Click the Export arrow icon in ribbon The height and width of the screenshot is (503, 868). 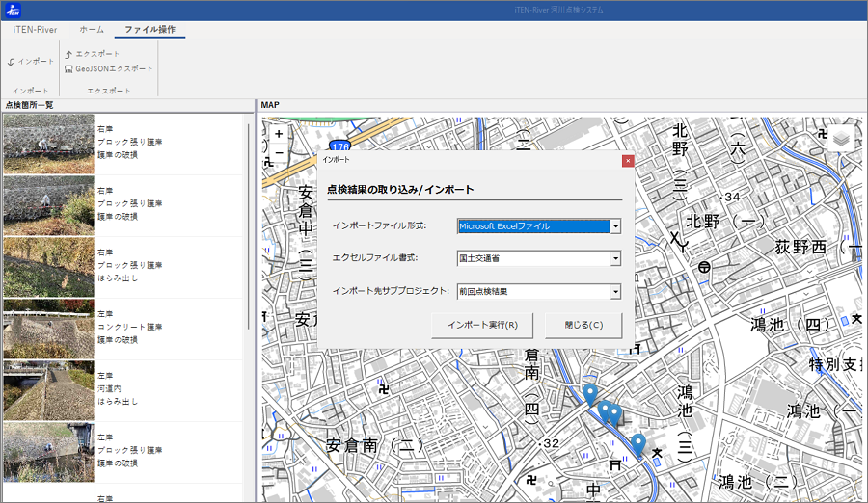(x=68, y=54)
